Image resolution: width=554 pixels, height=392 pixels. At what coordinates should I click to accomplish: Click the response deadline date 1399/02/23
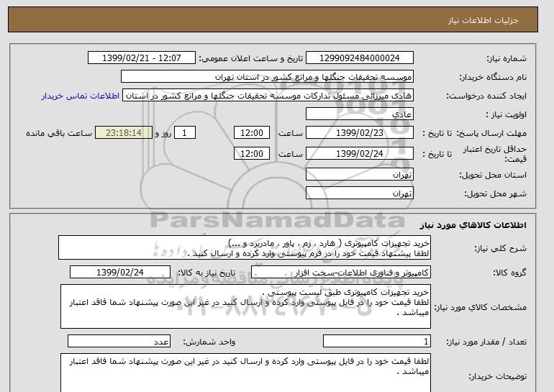[359, 133]
